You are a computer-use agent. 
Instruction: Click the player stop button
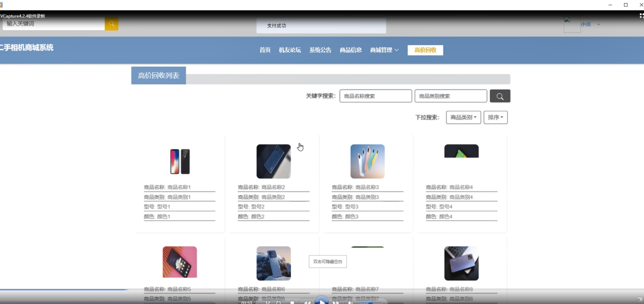pos(292,302)
